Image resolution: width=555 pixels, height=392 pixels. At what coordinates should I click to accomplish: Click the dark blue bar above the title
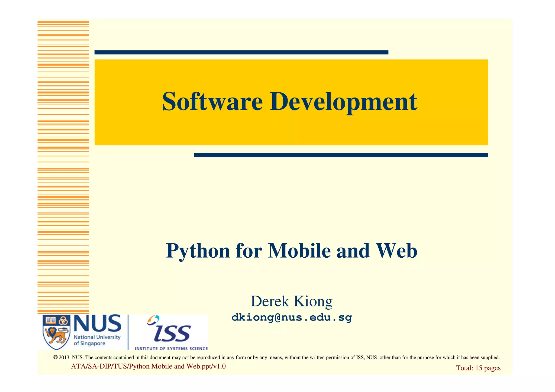[x=241, y=52]
